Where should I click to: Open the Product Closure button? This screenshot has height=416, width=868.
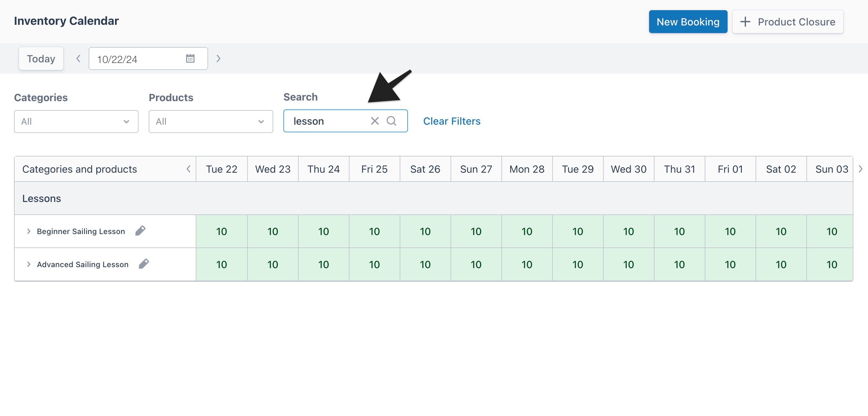(788, 22)
